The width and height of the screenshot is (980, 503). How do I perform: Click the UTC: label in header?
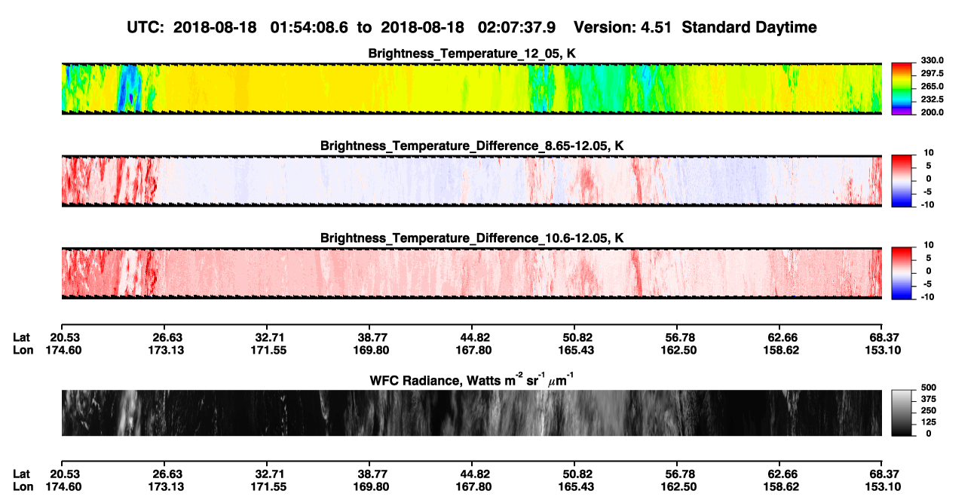pos(145,28)
